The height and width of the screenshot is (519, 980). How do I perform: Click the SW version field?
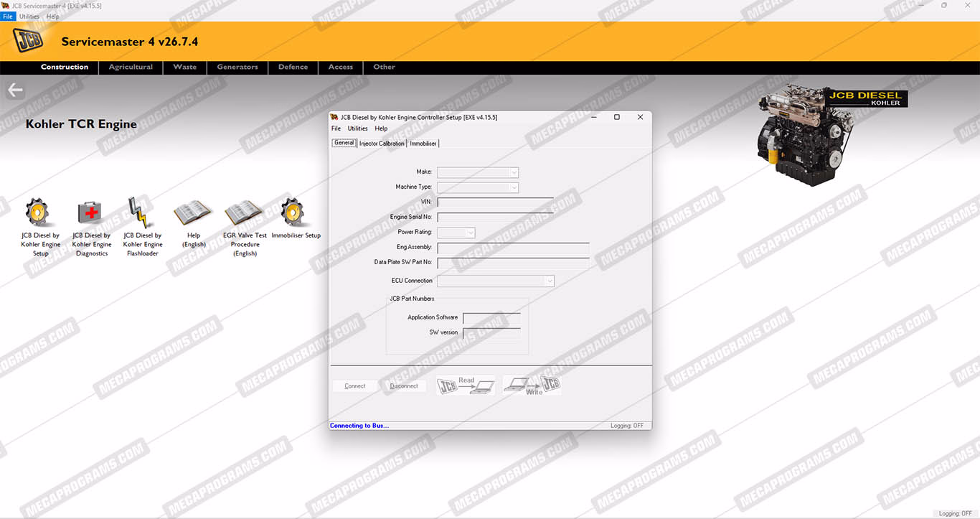click(x=492, y=333)
